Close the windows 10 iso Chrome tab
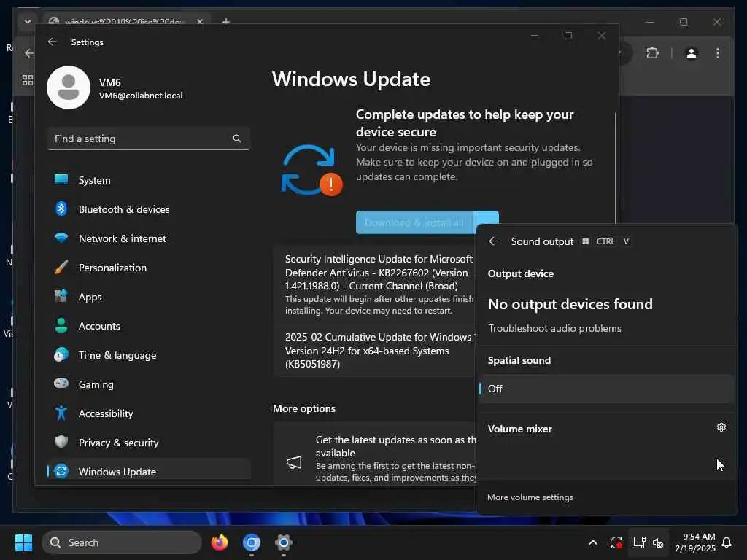747x560 pixels. point(200,21)
